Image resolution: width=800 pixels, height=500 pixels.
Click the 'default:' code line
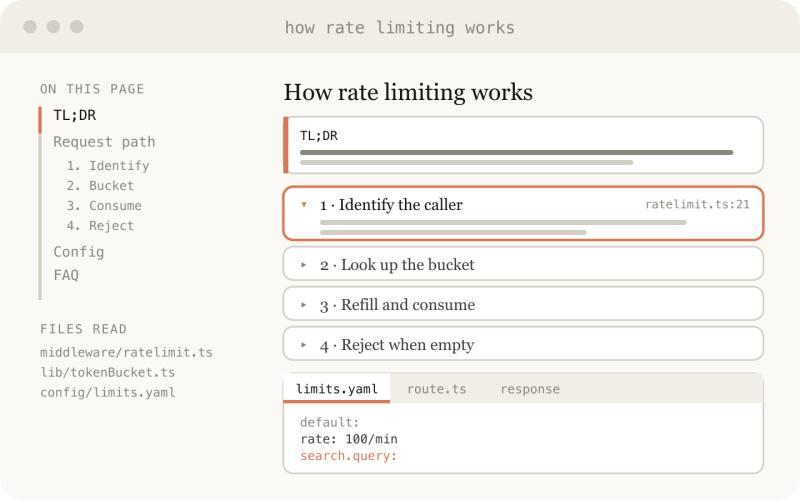[x=330, y=422]
